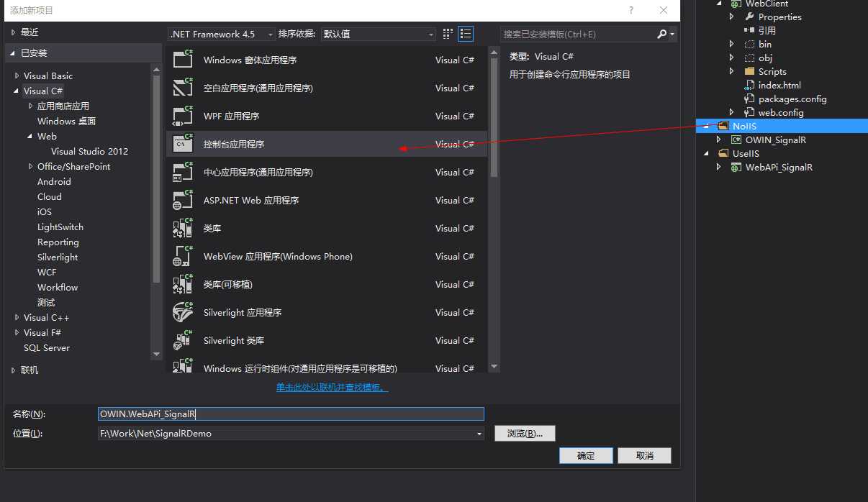Select the WCF category
The image size is (868, 502).
(47, 272)
